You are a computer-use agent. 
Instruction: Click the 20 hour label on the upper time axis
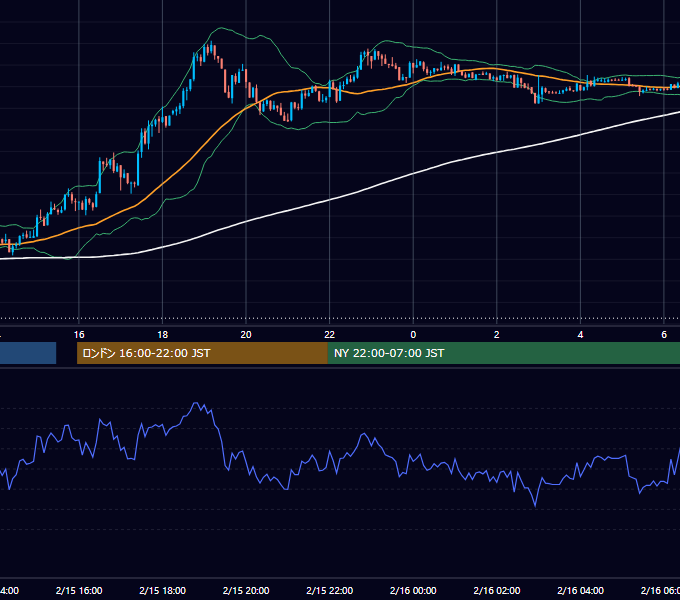pyautogui.click(x=246, y=335)
